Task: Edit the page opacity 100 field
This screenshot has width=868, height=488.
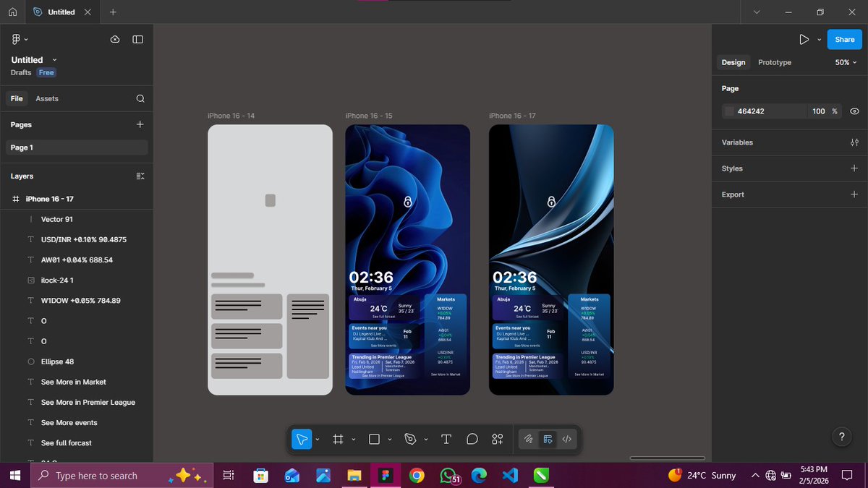Action: (x=818, y=111)
